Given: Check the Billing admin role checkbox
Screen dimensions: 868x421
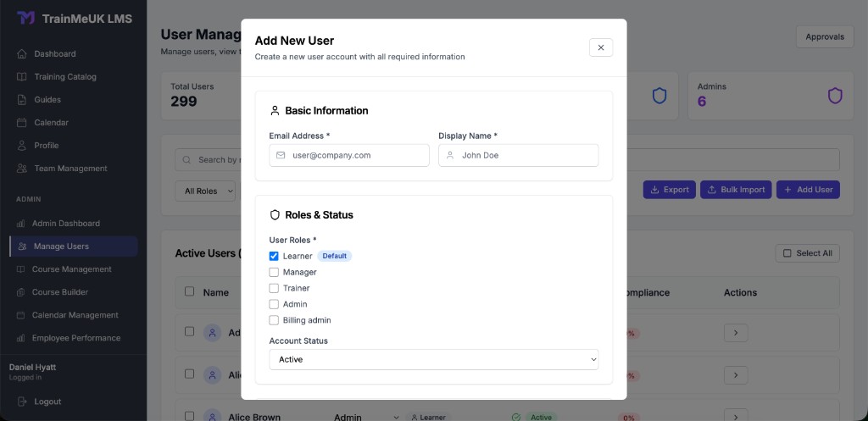Looking at the screenshot, I should click(274, 320).
